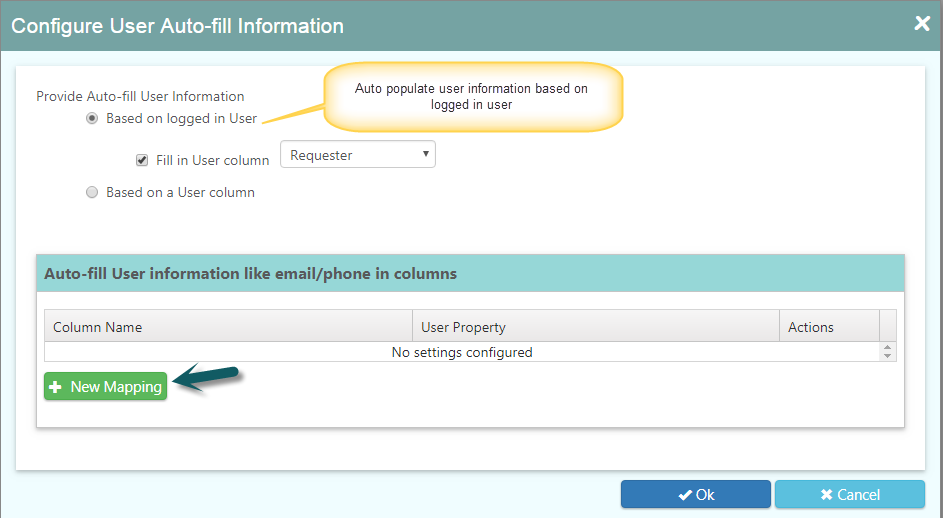Click the checkmark icon on Ok

(685, 495)
